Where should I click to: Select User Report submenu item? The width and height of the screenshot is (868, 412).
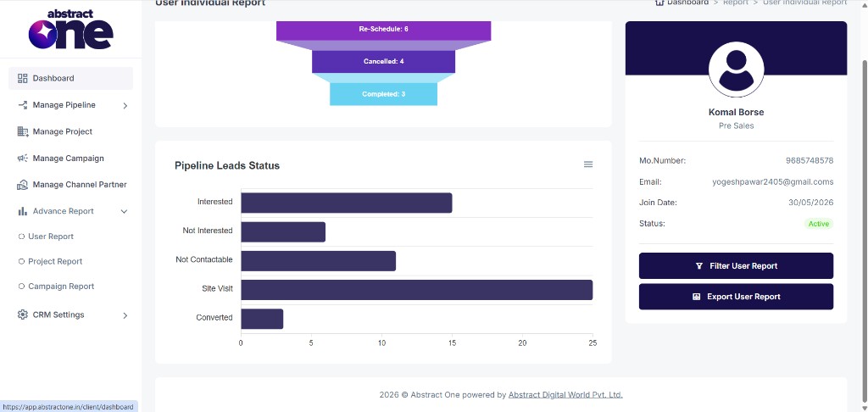(51, 237)
